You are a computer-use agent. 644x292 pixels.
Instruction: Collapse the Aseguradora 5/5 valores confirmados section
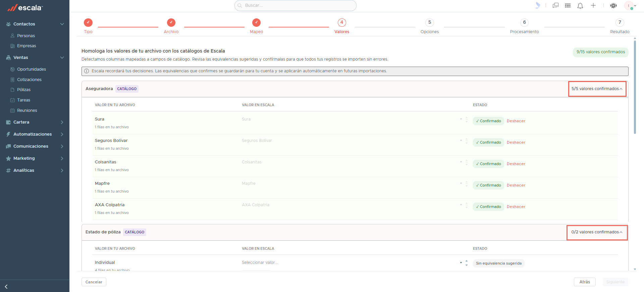pos(597,89)
